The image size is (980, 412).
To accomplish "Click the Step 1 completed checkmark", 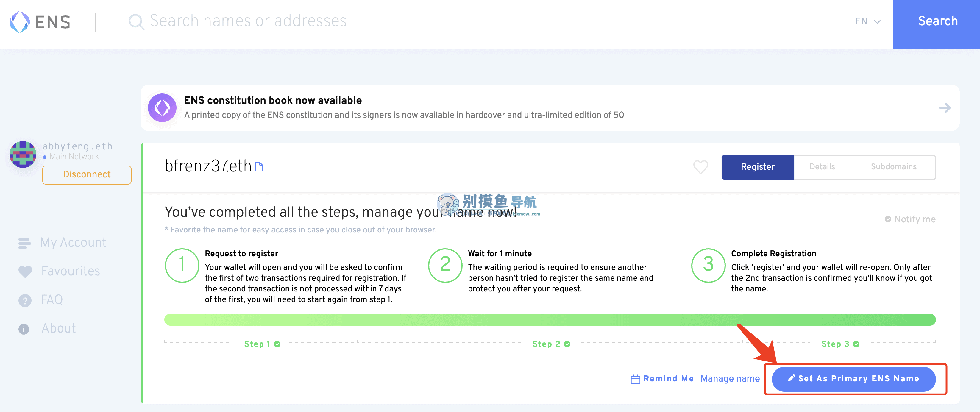I will (x=277, y=344).
